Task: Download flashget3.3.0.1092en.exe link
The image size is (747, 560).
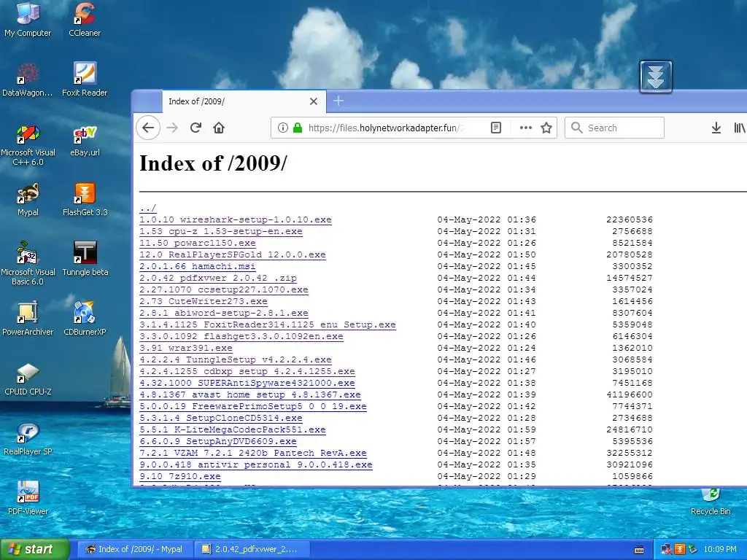Action: tap(241, 336)
